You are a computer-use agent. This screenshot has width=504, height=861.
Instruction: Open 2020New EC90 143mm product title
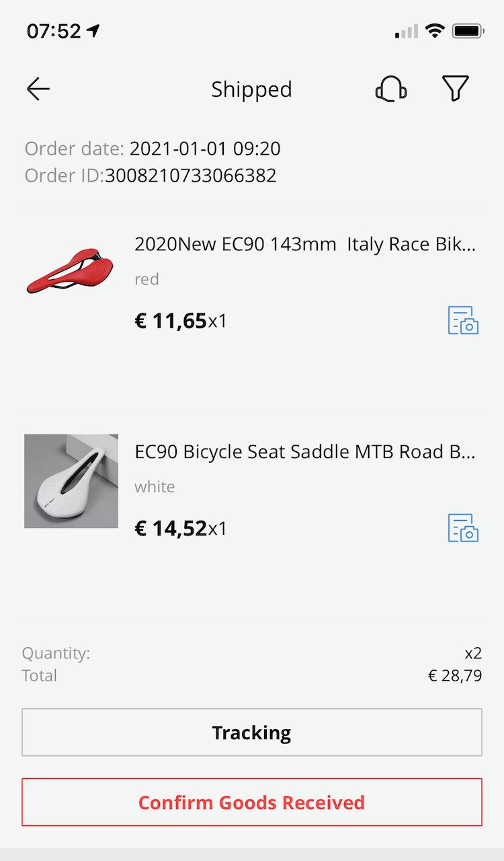(305, 244)
